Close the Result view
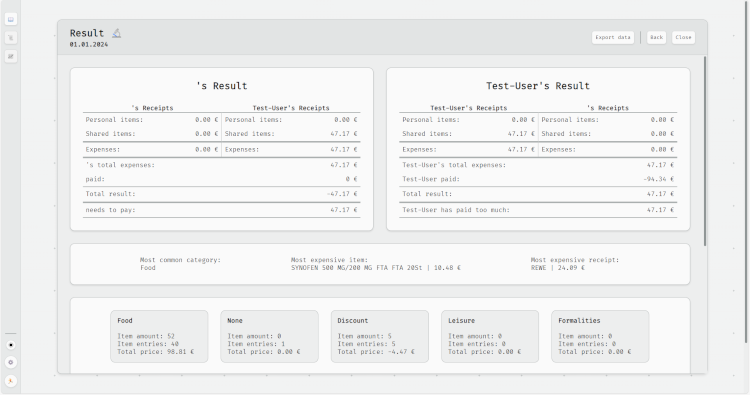Image resolution: width=750 pixels, height=395 pixels. (683, 37)
